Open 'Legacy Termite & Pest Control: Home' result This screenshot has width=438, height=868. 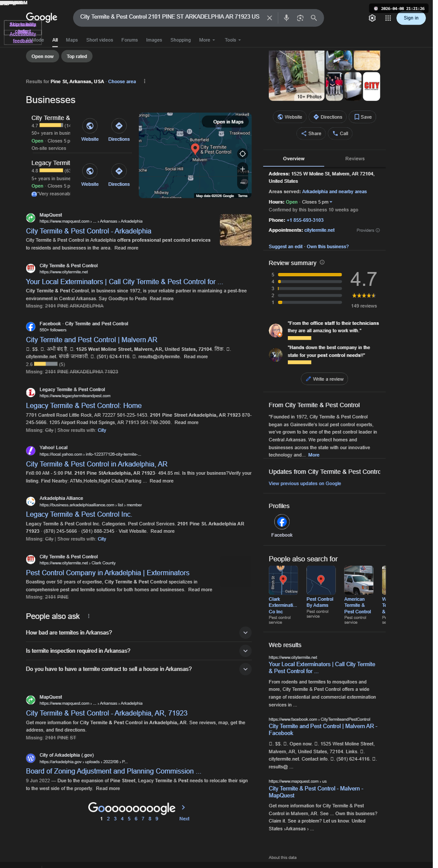coord(84,405)
